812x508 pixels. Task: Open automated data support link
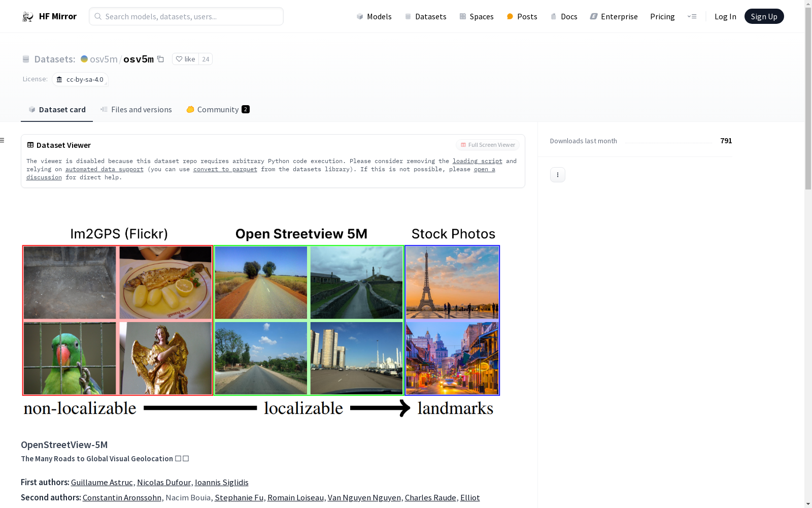click(105, 169)
